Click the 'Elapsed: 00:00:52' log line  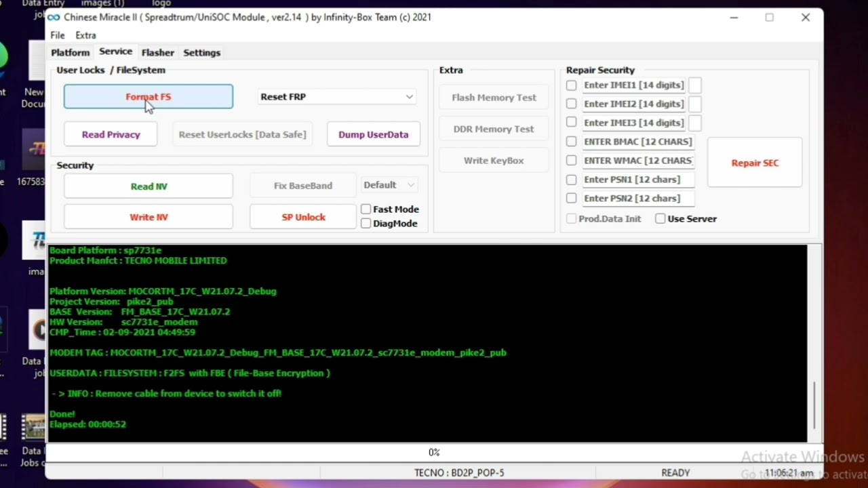[87, 424]
